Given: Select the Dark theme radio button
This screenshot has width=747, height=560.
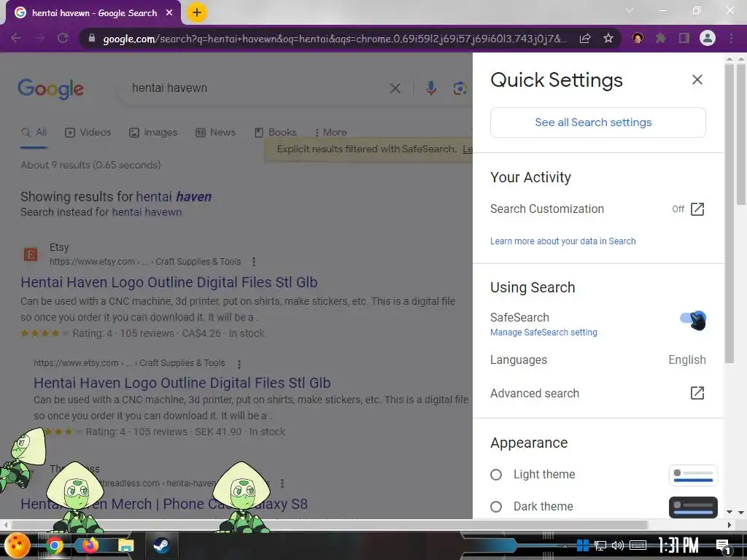Looking at the screenshot, I should coord(496,507).
